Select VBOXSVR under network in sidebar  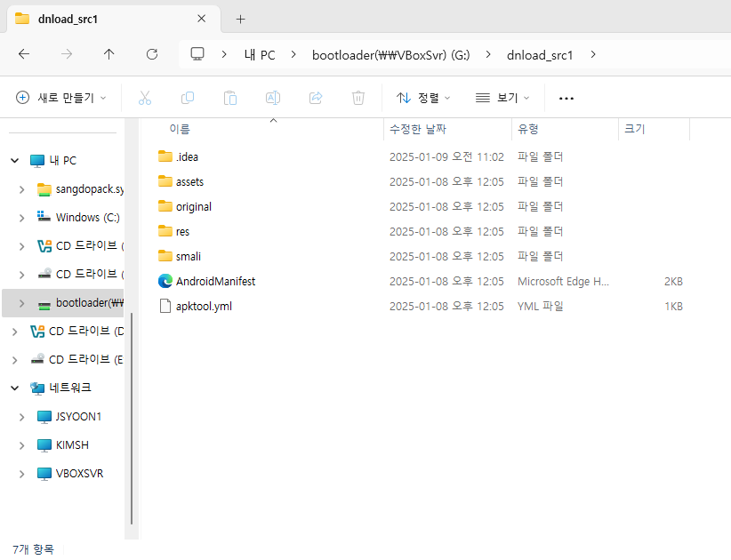click(79, 474)
